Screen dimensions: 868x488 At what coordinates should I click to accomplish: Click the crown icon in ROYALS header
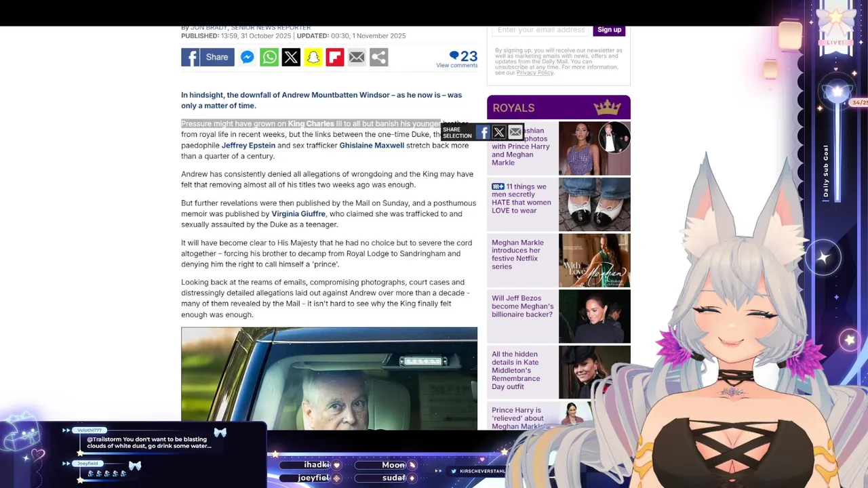pos(607,107)
